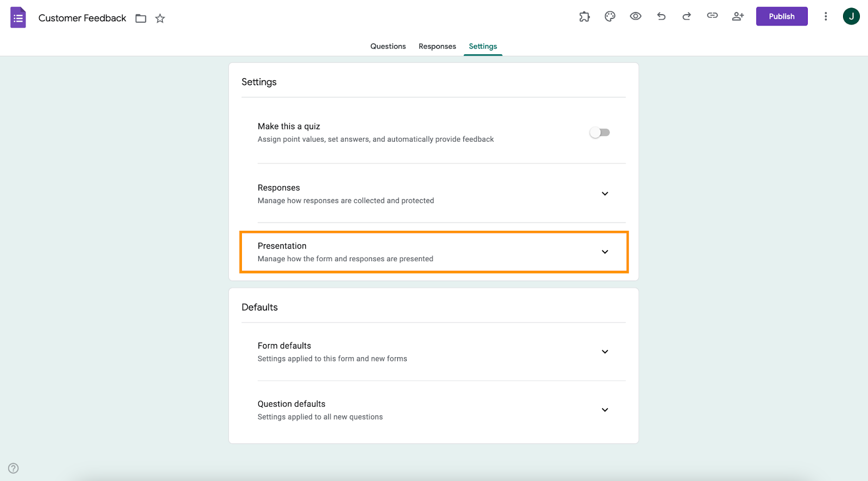Expand the Form defaults section
This screenshot has height=481, width=868.
click(x=605, y=352)
